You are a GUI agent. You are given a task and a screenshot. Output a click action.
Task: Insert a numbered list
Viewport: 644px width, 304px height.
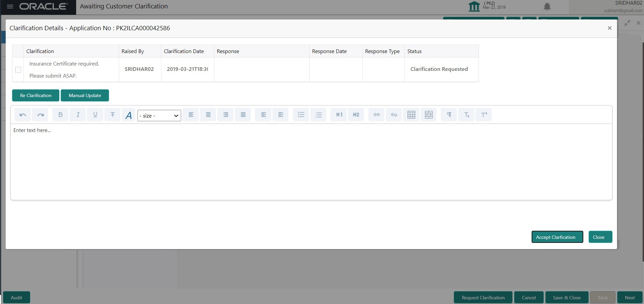click(318, 115)
